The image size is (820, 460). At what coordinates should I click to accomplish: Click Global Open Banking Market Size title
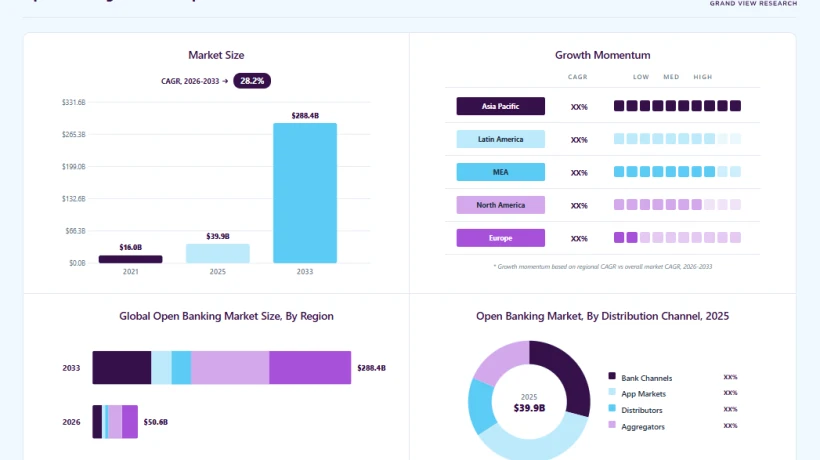pyautogui.click(x=226, y=316)
